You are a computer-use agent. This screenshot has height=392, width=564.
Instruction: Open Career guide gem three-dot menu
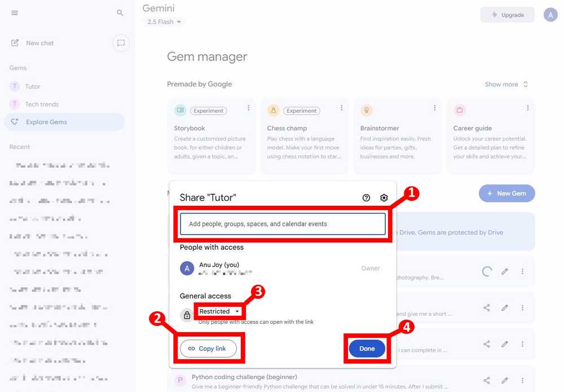pyautogui.click(x=527, y=108)
